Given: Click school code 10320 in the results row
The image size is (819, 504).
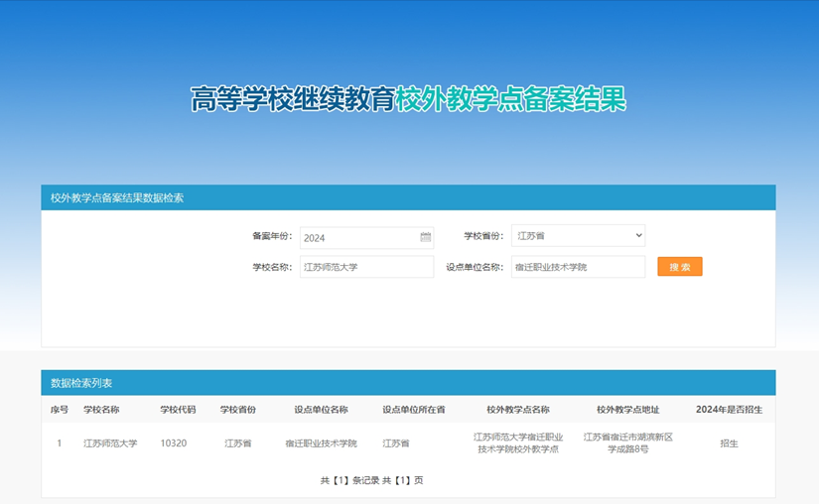Looking at the screenshot, I should pos(174,443).
